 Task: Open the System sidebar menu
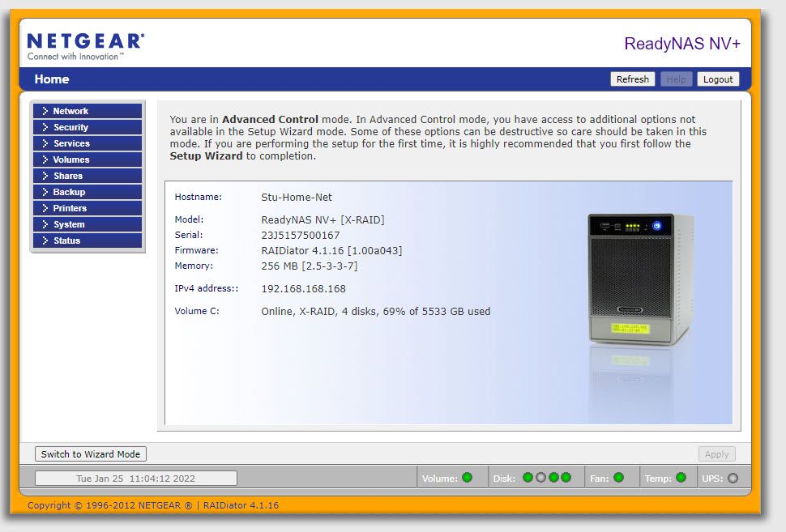[88, 224]
